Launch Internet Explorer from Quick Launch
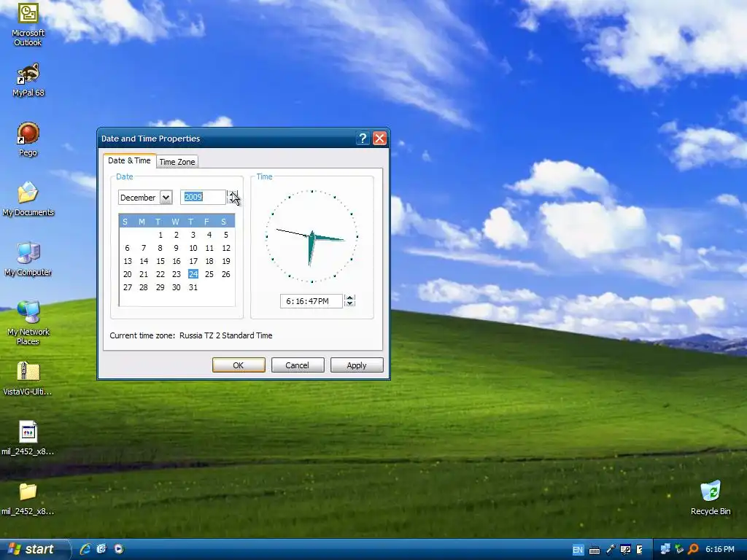This screenshot has width=747, height=560. (85, 549)
